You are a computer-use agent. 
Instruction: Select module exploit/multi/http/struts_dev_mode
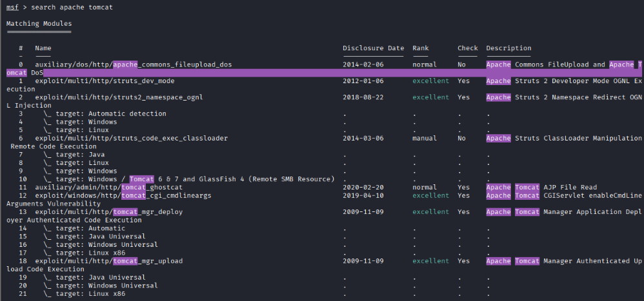coord(105,81)
